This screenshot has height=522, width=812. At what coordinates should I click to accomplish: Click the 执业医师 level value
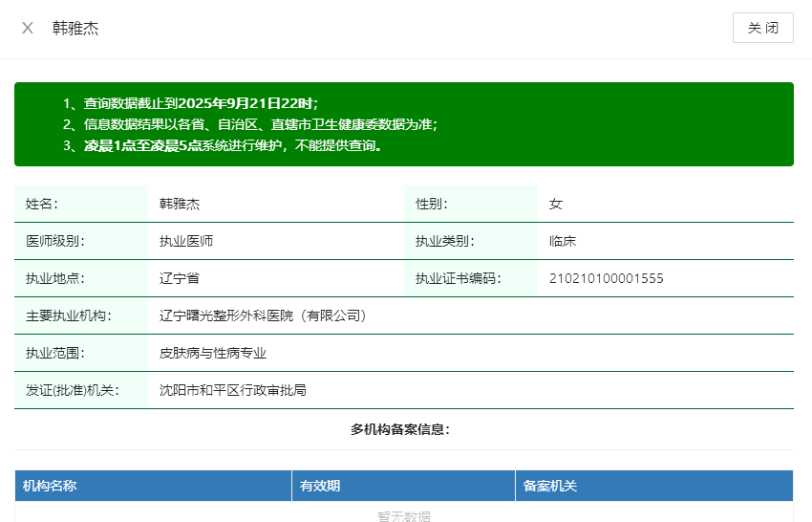[185, 241]
